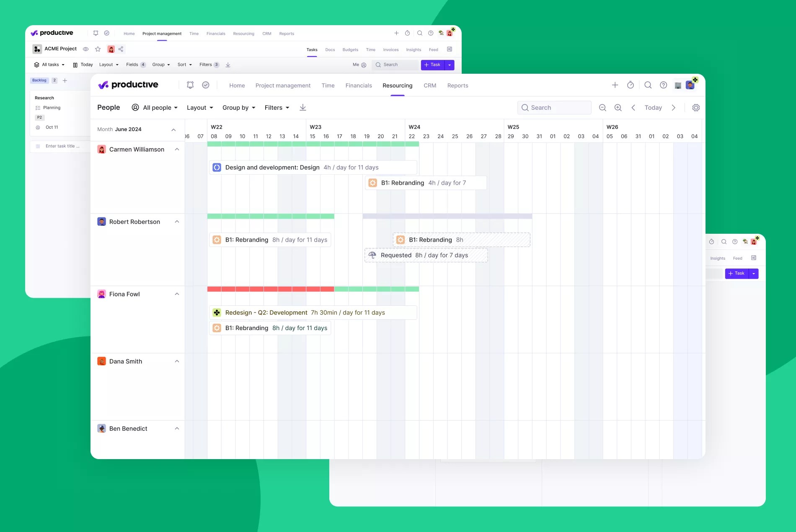796x532 pixels.
Task: Open search with the magnifier icon
Action: [x=648, y=85]
